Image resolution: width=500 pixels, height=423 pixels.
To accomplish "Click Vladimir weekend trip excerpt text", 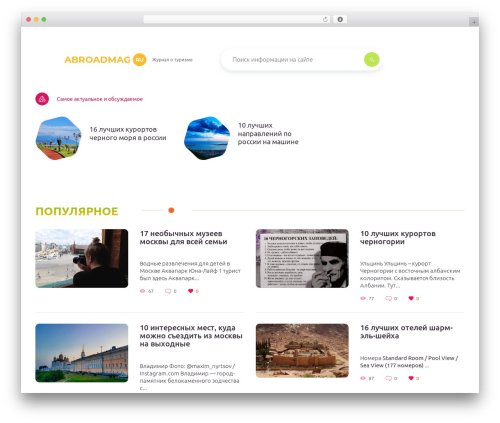I will click(189, 377).
